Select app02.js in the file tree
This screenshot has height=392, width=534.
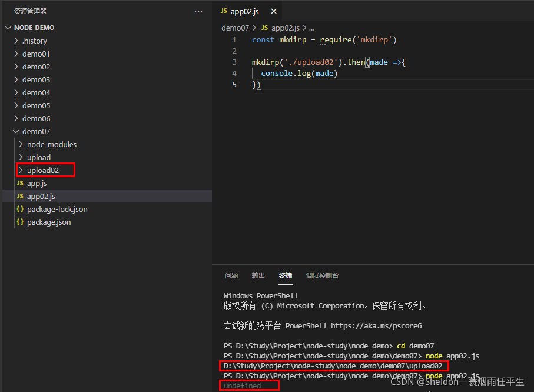click(x=107, y=196)
